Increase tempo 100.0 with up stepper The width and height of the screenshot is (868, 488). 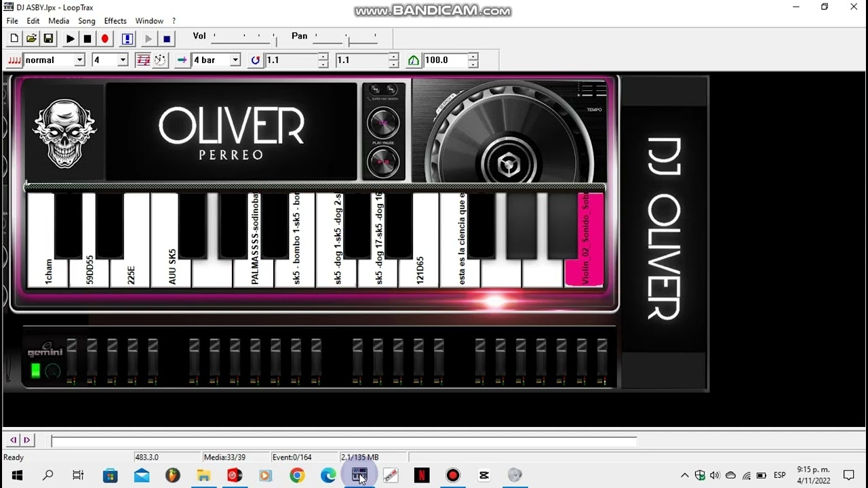click(473, 57)
